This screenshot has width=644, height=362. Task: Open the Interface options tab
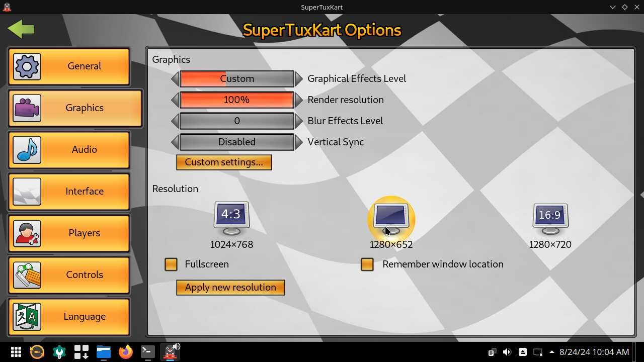pos(69,192)
